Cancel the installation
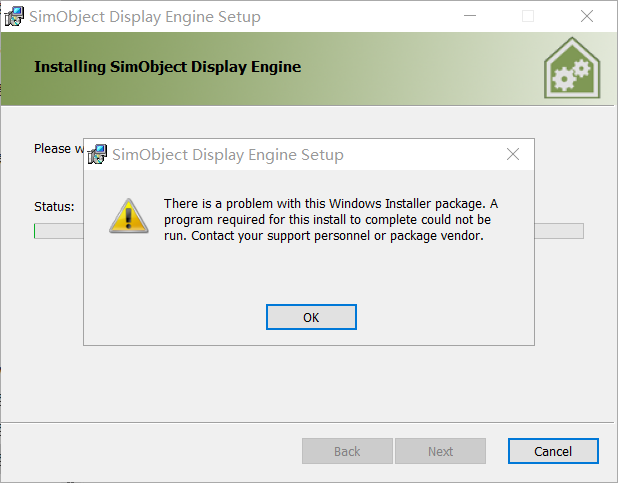Screen dimensions: 618x483 [553, 451]
